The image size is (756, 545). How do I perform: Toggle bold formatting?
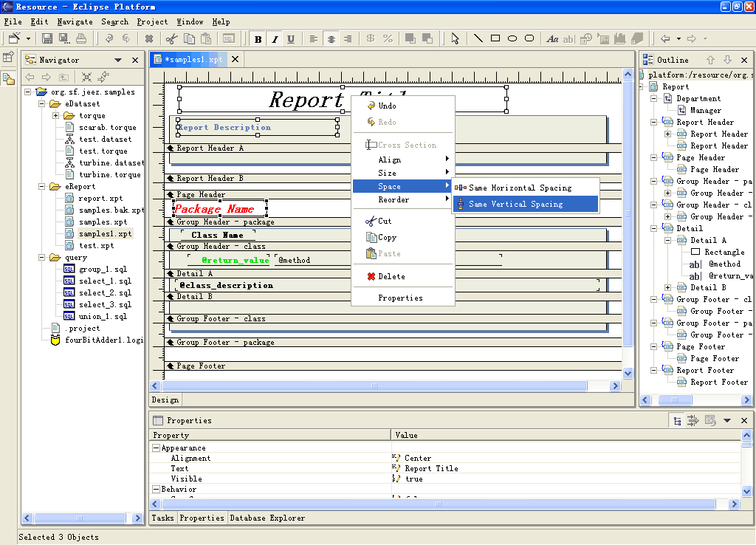(258, 39)
